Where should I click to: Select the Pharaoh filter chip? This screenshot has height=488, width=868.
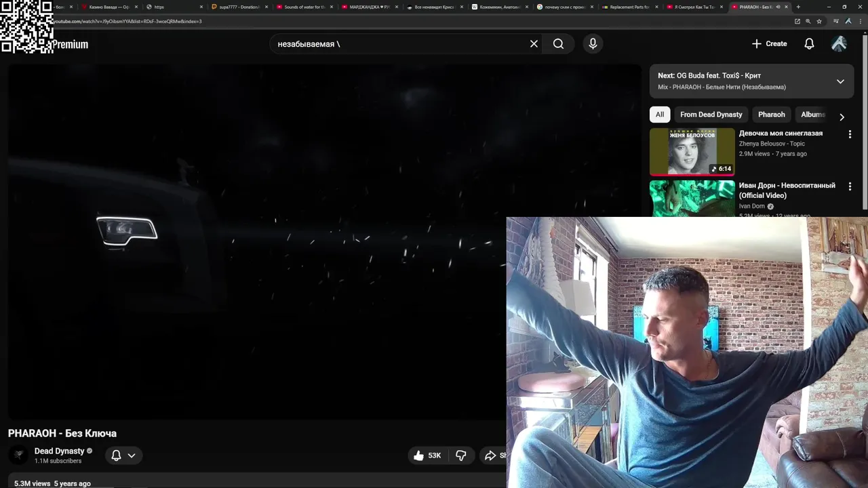pos(771,115)
